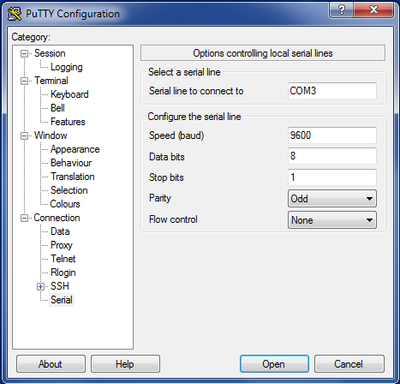The width and height of the screenshot is (400, 384).
Task: Collapse the Session tree node
Action: pos(24,54)
